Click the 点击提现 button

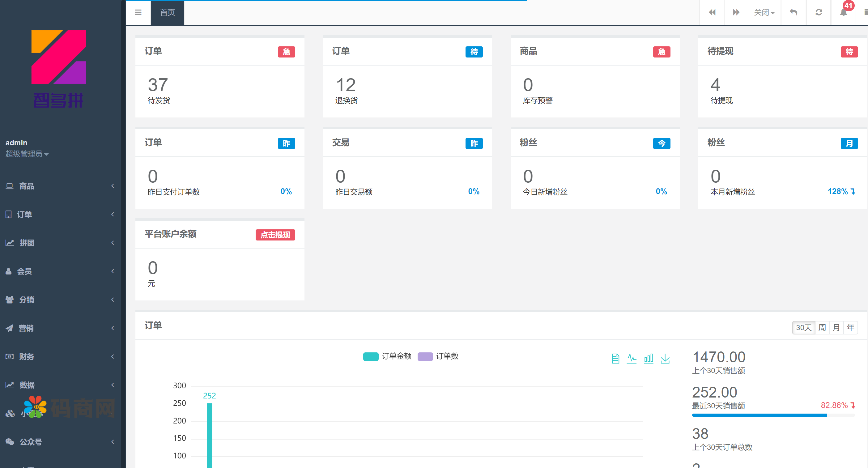pyautogui.click(x=275, y=235)
